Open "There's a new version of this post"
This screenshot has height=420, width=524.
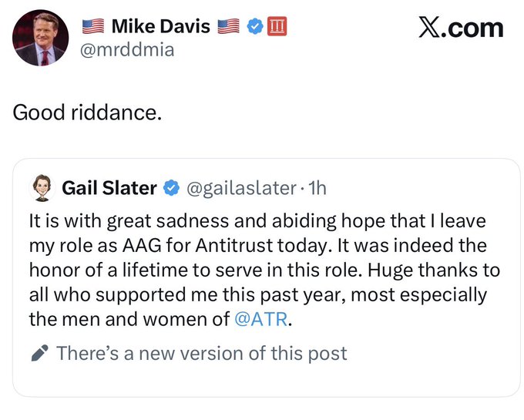pos(202,354)
